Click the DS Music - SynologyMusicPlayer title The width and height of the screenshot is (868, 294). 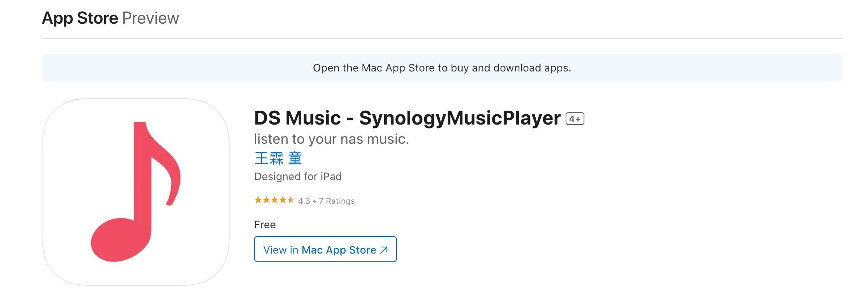[x=407, y=118]
